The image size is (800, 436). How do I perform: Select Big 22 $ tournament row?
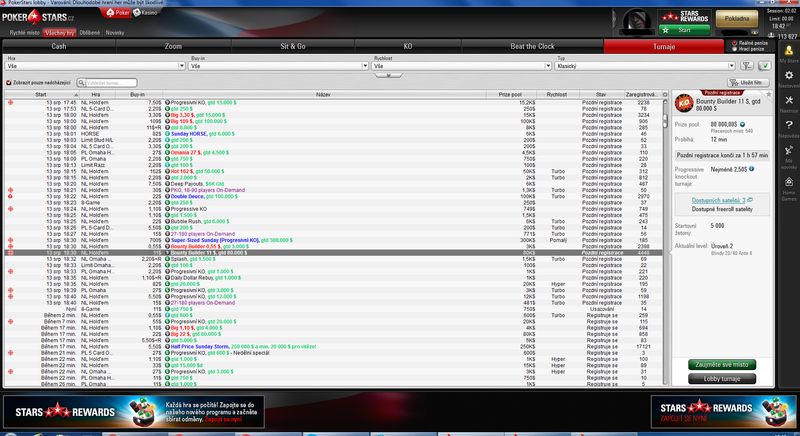pyautogui.click(x=333, y=334)
